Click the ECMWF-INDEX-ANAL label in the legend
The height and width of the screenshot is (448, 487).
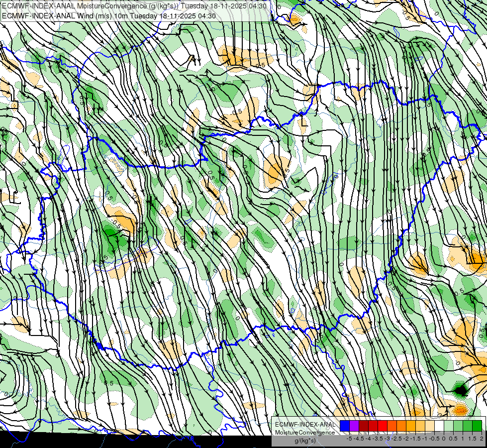point(305,425)
